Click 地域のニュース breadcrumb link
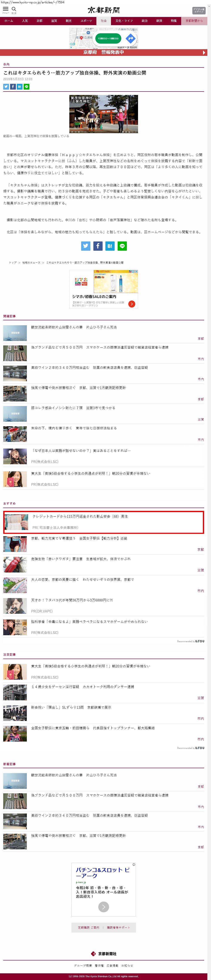The image size is (211, 980). point(31,263)
